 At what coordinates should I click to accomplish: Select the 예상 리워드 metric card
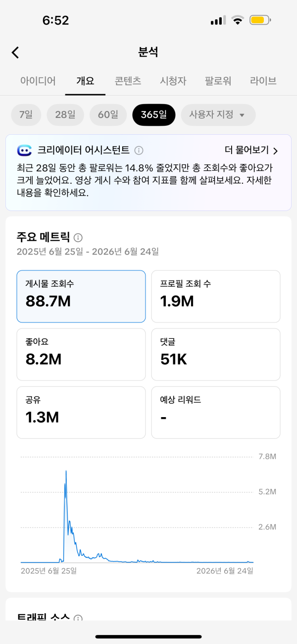(216, 413)
